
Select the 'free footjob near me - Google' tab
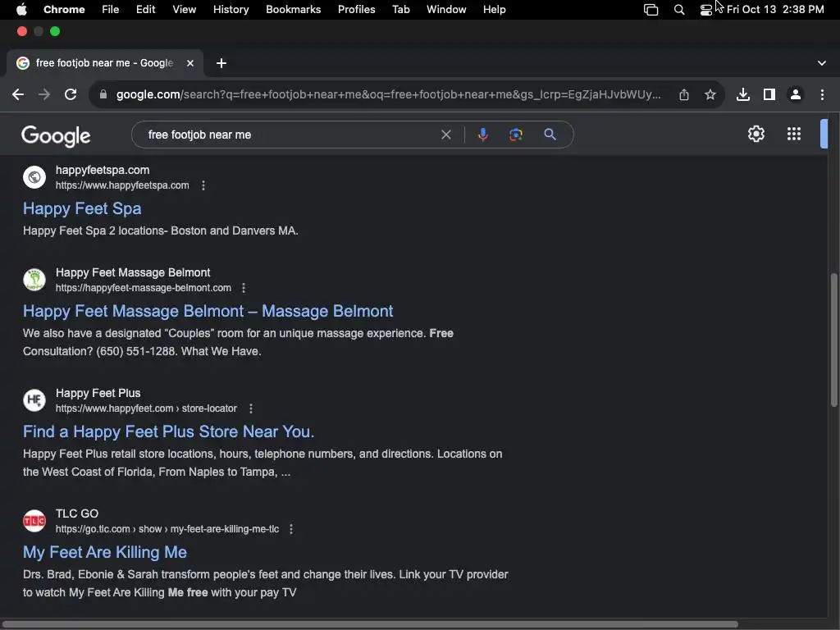click(104, 63)
